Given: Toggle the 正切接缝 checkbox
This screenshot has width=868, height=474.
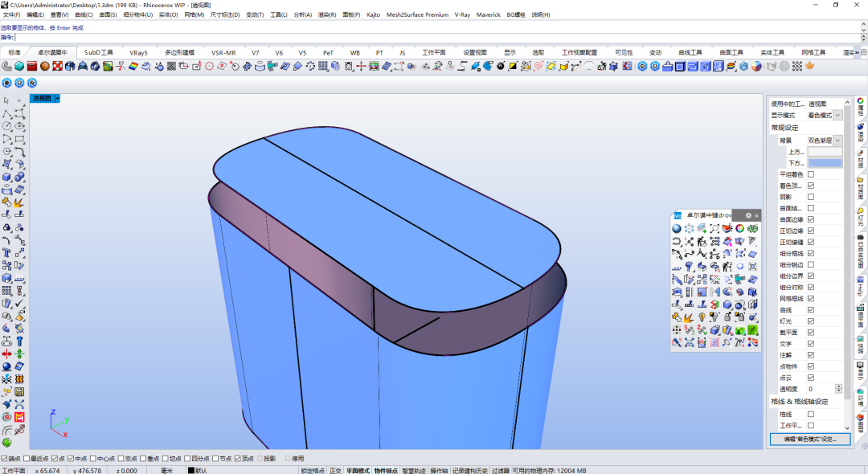Looking at the screenshot, I should tap(811, 243).
